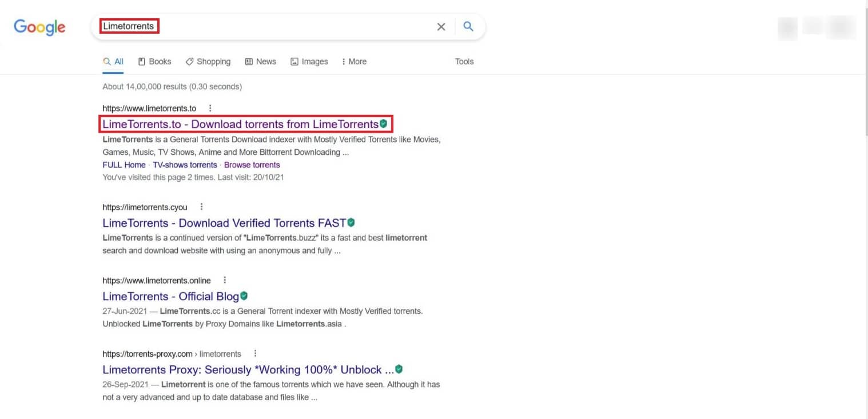Click green shield badge on LimeTorrents.to result
Screen dimensions: 868x419
[383, 123]
